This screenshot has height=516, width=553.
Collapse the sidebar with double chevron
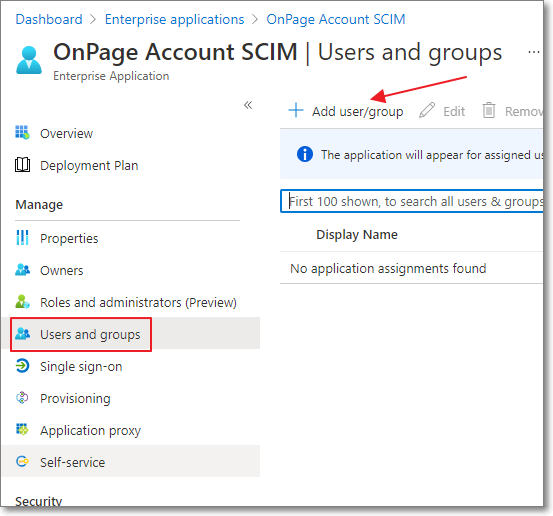coord(248,105)
